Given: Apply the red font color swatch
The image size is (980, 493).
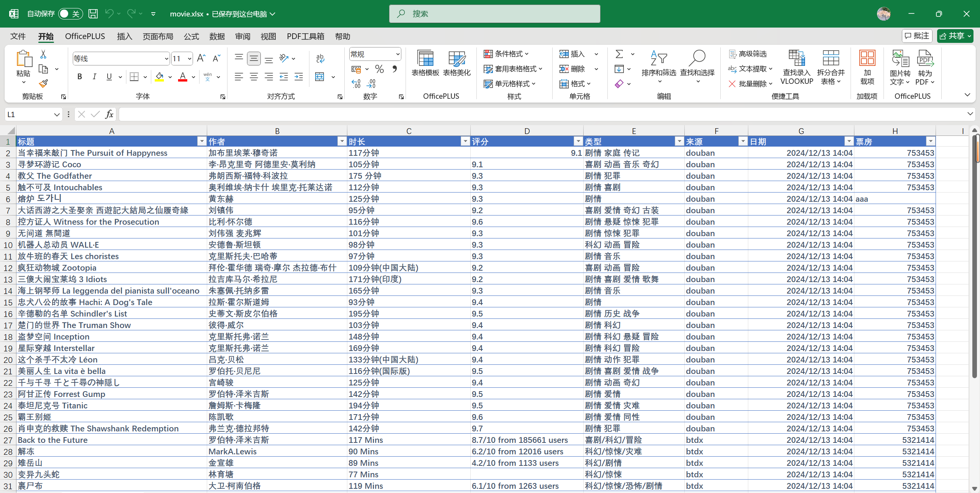Looking at the screenshot, I should [183, 77].
